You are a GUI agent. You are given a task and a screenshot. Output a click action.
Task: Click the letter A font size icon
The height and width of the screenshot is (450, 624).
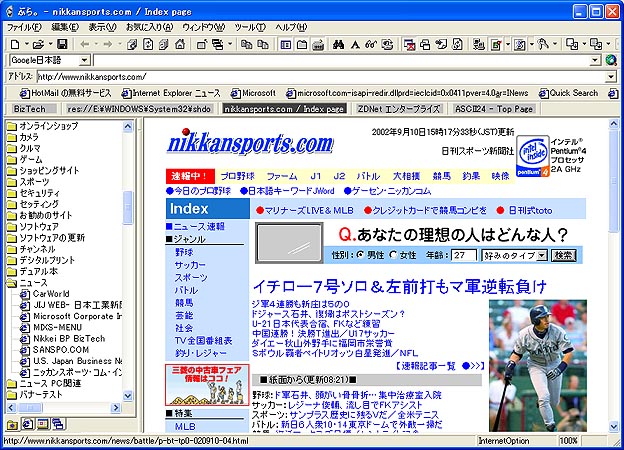[x=355, y=45]
